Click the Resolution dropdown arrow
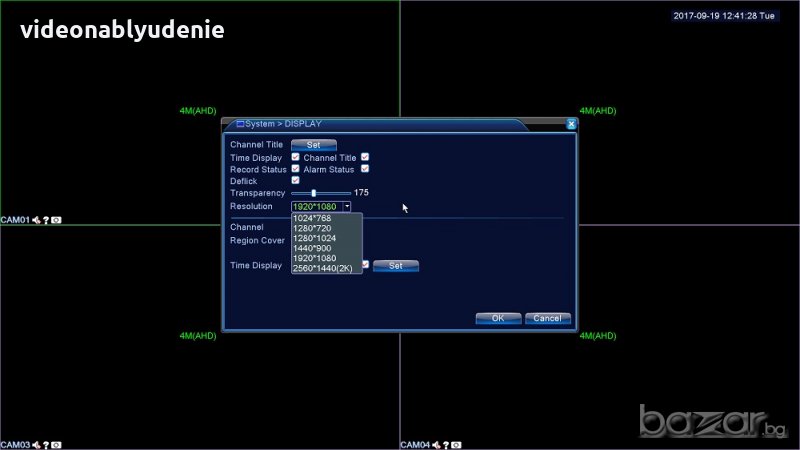Image resolution: width=800 pixels, height=450 pixels. point(347,206)
